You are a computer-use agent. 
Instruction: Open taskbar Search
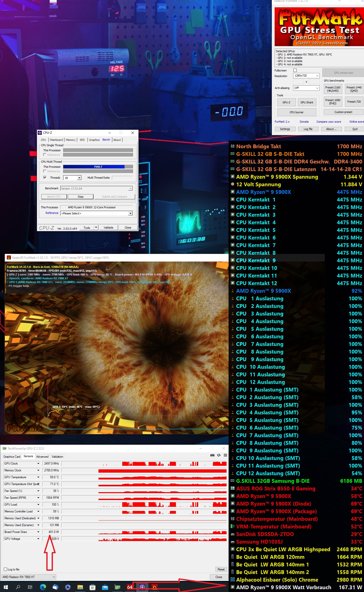(x=18, y=587)
